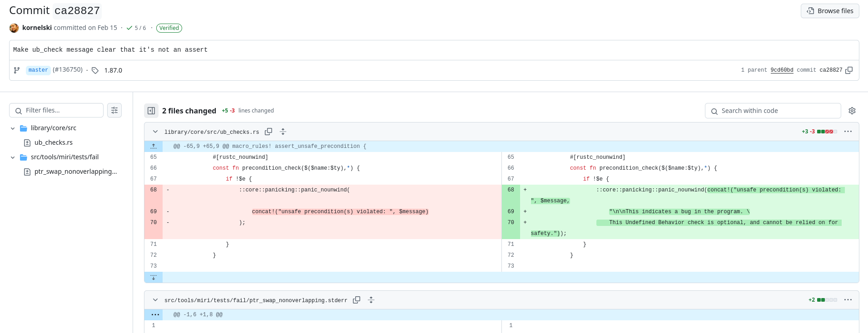
Task: Collapse the ub_checks.rs diff
Action: pyautogui.click(x=155, y=132)
